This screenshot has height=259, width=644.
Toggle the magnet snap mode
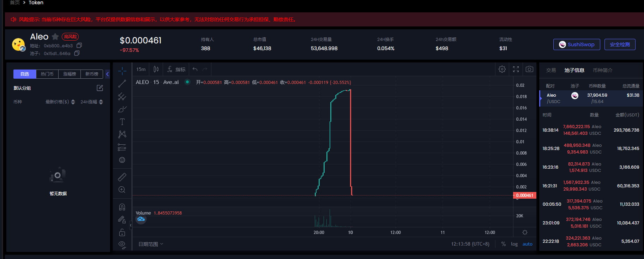(x=122, y=207)
